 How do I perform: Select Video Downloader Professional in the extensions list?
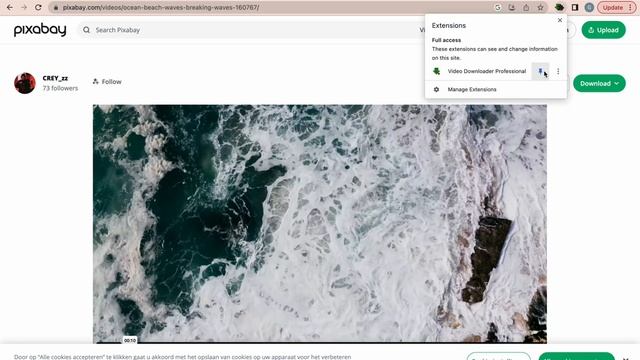487,71
